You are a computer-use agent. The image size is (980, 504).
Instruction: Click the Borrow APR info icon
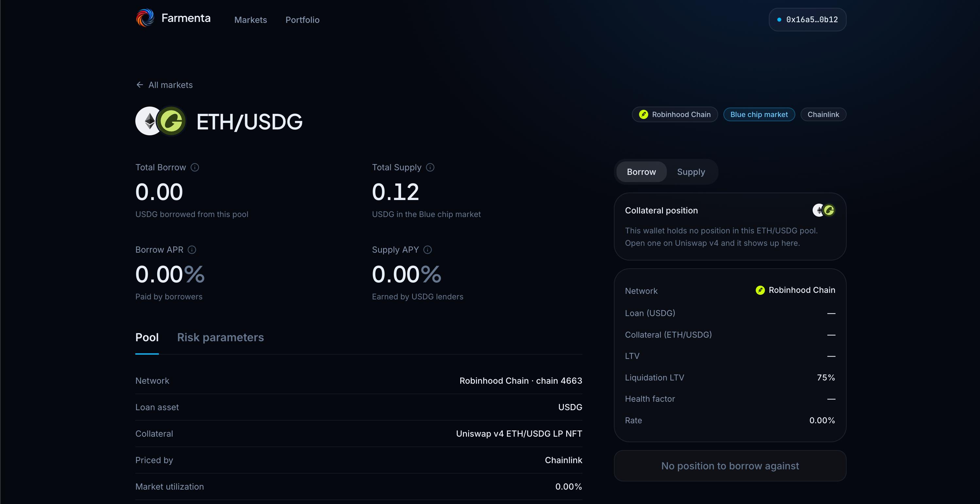click(192, 249)
